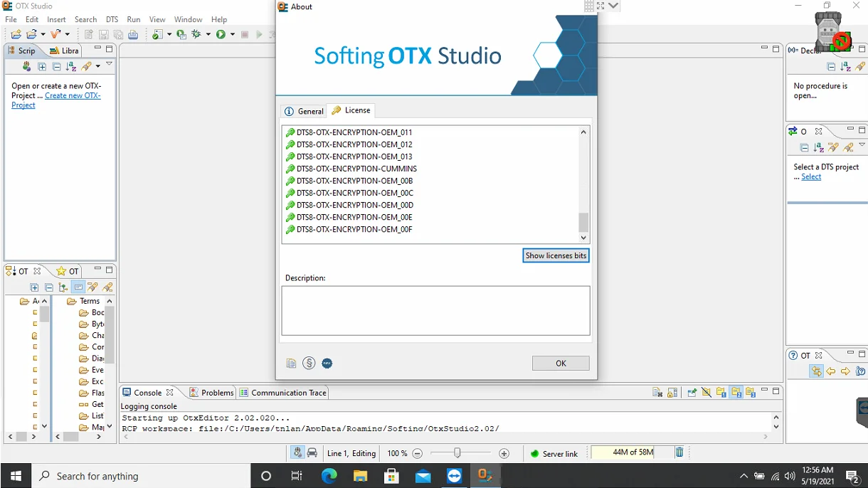Click inside the Description text box
Viewport: 868px width, 488px height.
click(435, 311)
